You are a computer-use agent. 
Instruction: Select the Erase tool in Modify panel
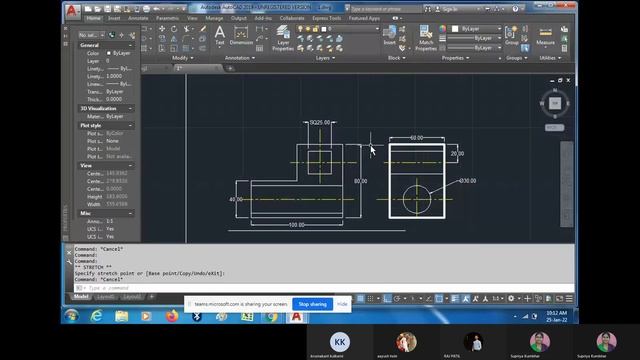(203, 29)
